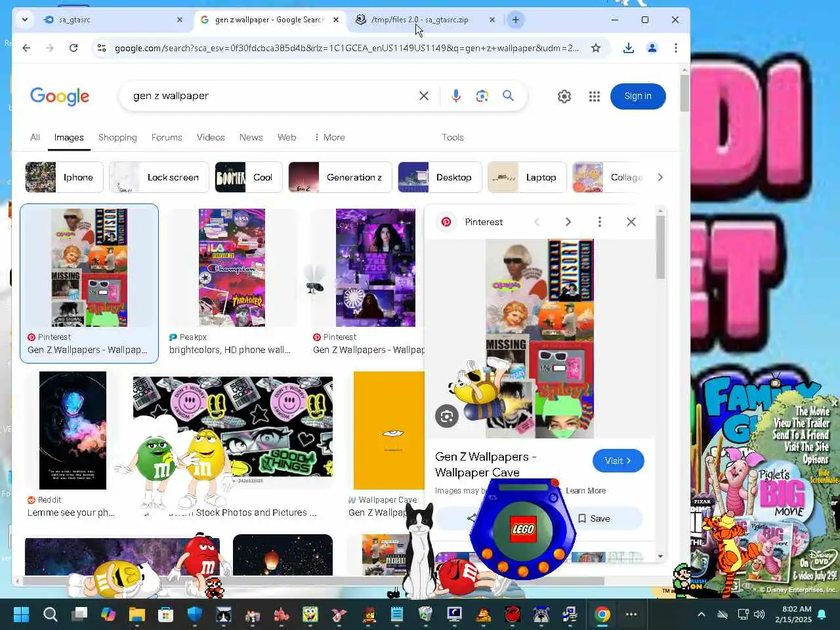This screenshot has height=630, width=840.
Task: Open the Learn More link
Action: coord(586,491)
